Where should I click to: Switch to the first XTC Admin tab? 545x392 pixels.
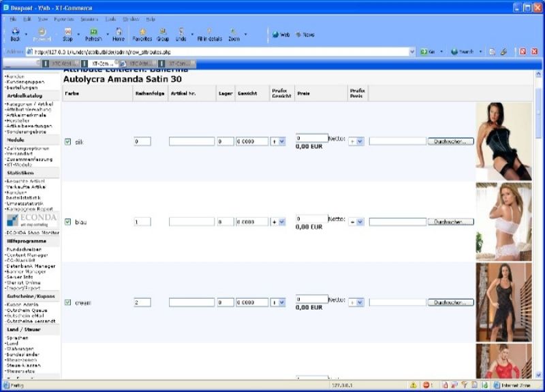[x=61, y=63]
